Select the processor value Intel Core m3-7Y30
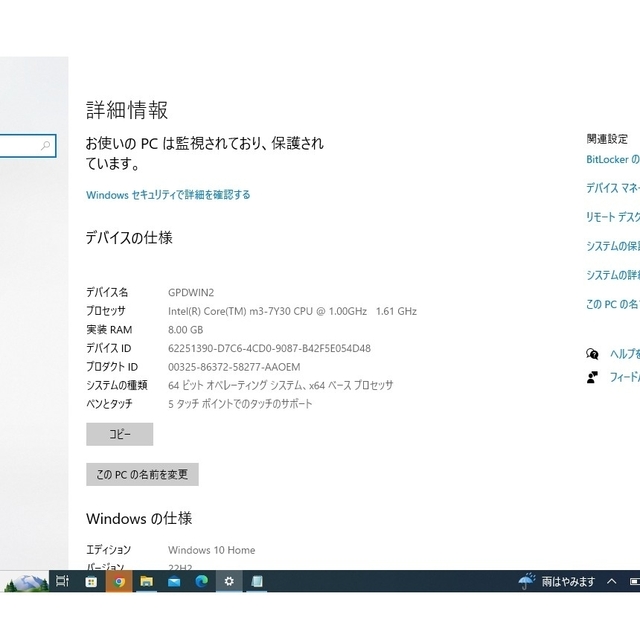 pos(292,311)
